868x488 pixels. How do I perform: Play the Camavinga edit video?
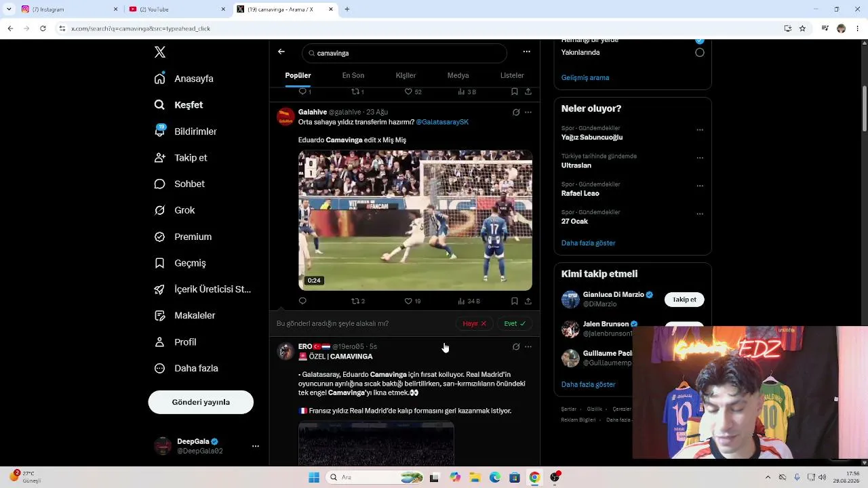pos(415,220)
